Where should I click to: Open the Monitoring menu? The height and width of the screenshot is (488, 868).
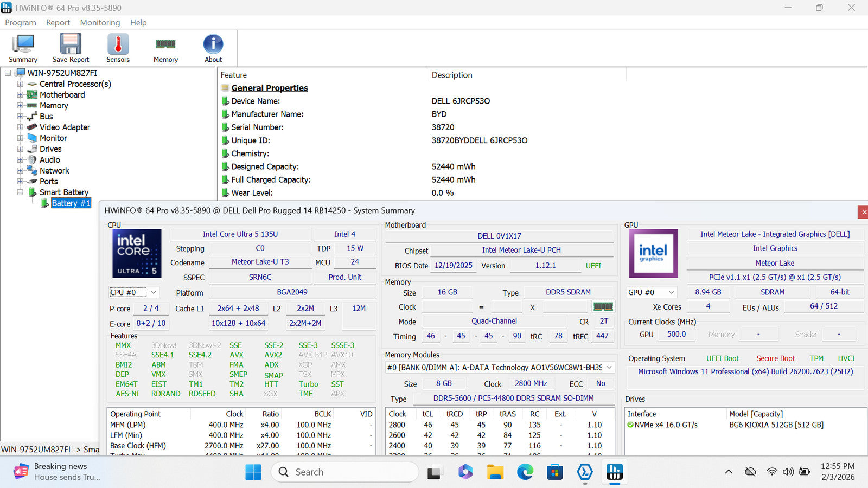click(100, 22)
